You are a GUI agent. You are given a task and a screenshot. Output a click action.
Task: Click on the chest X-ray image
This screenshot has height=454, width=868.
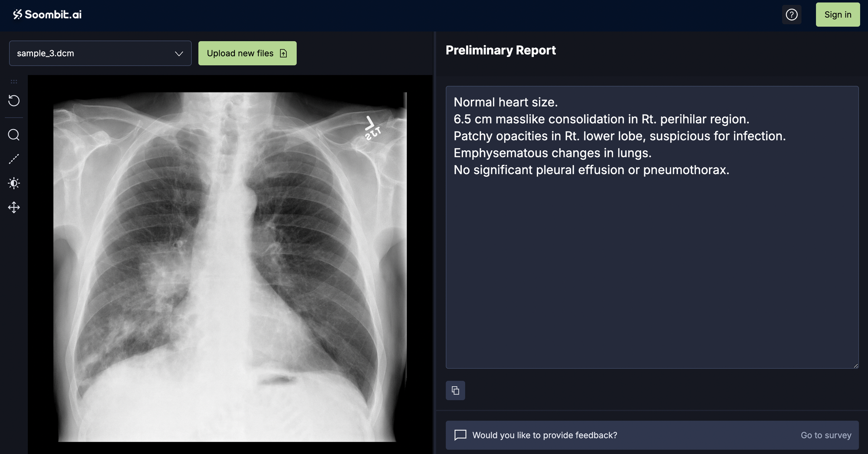pyautogui.click(x=230, y=267)
